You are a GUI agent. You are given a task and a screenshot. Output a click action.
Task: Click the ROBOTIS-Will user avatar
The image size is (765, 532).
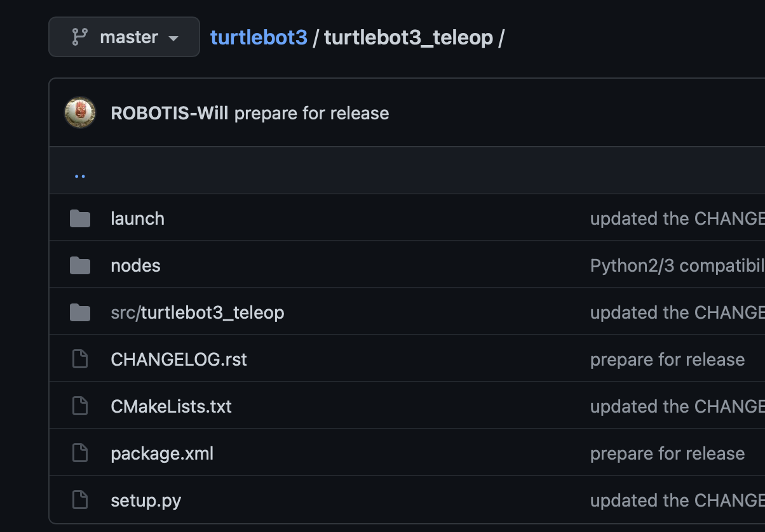click(x=80, y=113)
